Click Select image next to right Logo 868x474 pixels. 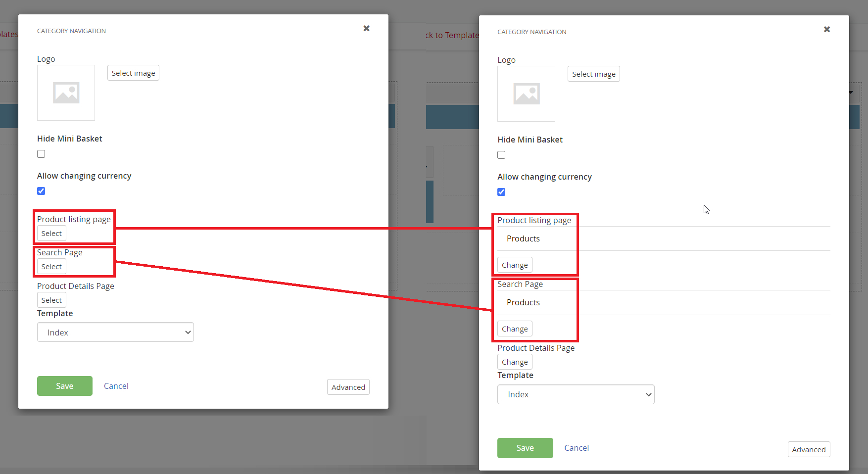click(x=593, y=74)
